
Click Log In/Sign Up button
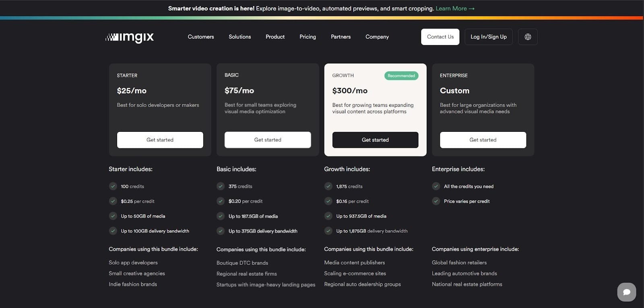pos(488,37)
